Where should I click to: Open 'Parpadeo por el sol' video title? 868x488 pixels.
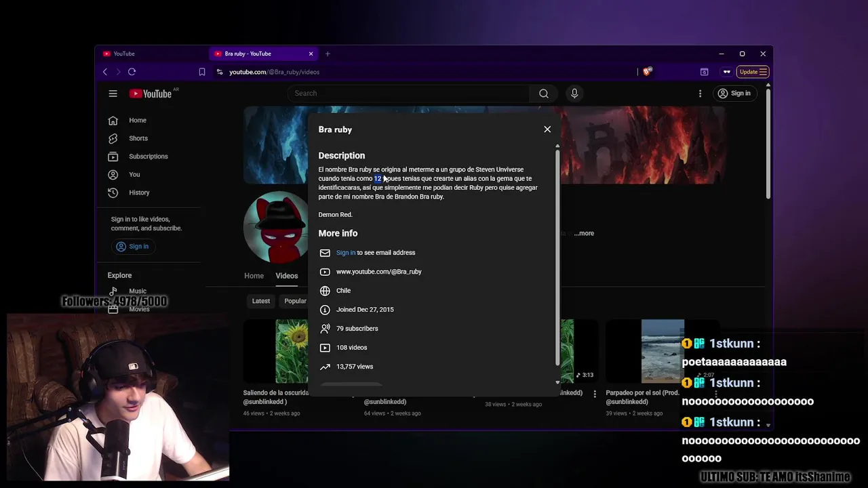(643, 397)
